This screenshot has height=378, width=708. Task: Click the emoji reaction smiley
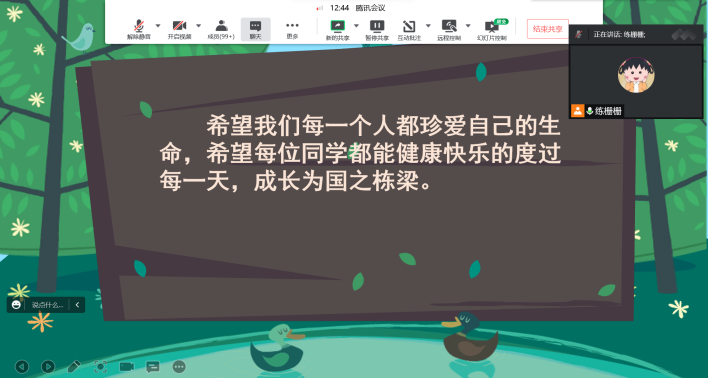click(x=16, y=305)
